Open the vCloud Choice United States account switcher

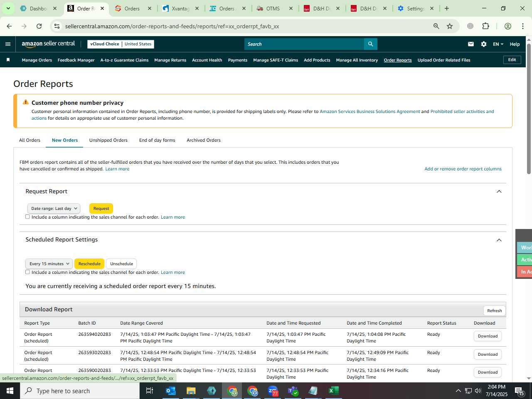tap(121, 44)
